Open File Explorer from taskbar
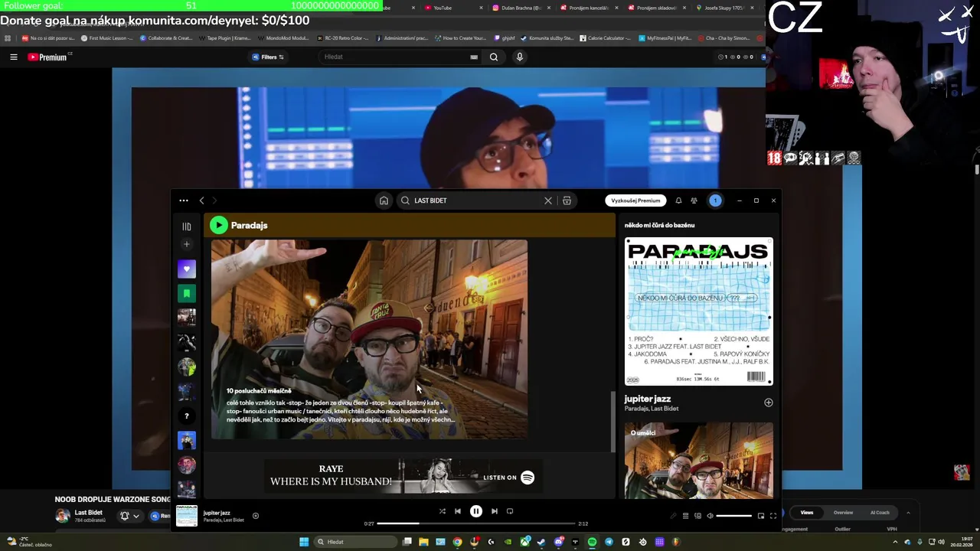Viewport: 980px width, 551px height. click(423, 542)
